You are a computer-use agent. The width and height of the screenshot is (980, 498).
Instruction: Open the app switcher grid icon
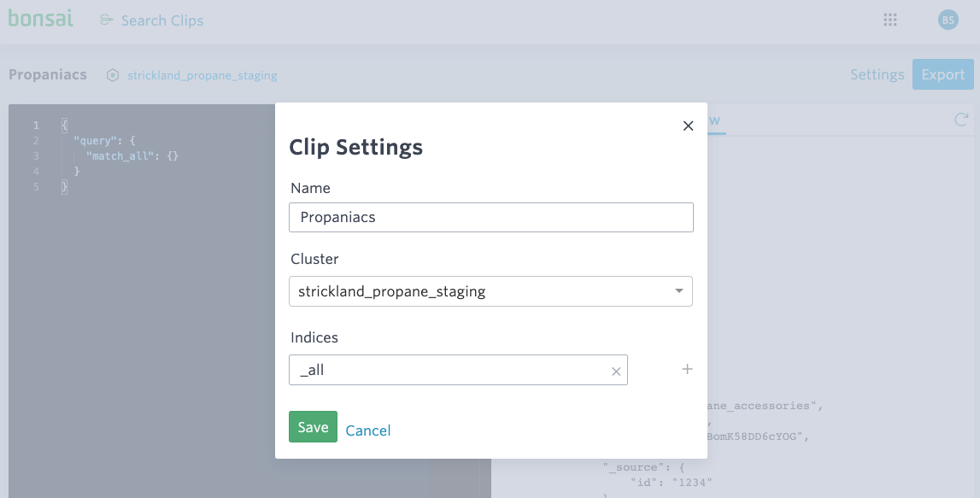point(889,20)
